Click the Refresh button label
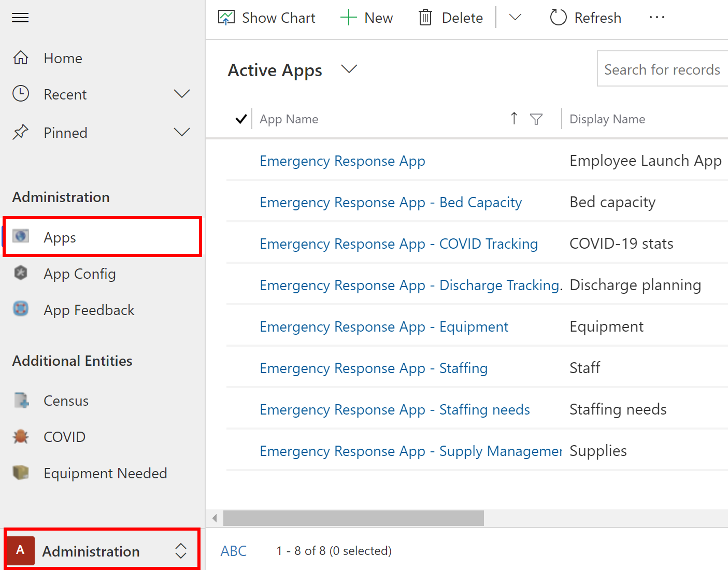 pos(598,18)
